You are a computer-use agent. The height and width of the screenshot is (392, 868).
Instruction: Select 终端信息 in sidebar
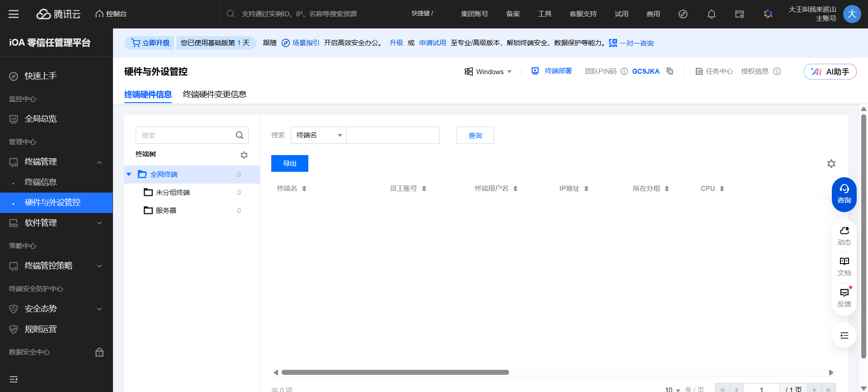tap(57, 182)
